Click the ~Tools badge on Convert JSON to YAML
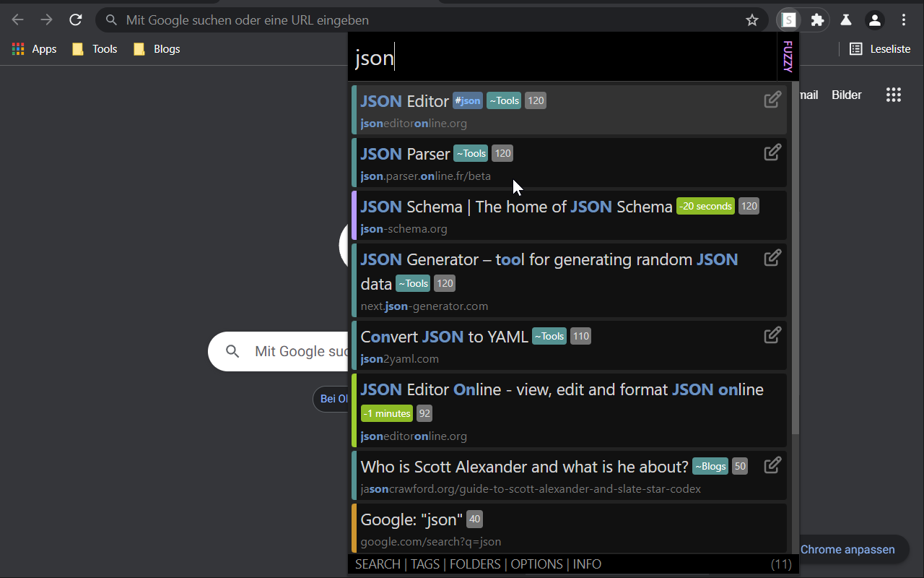Viewport: 924px width, 578px height. click(549, 337)
